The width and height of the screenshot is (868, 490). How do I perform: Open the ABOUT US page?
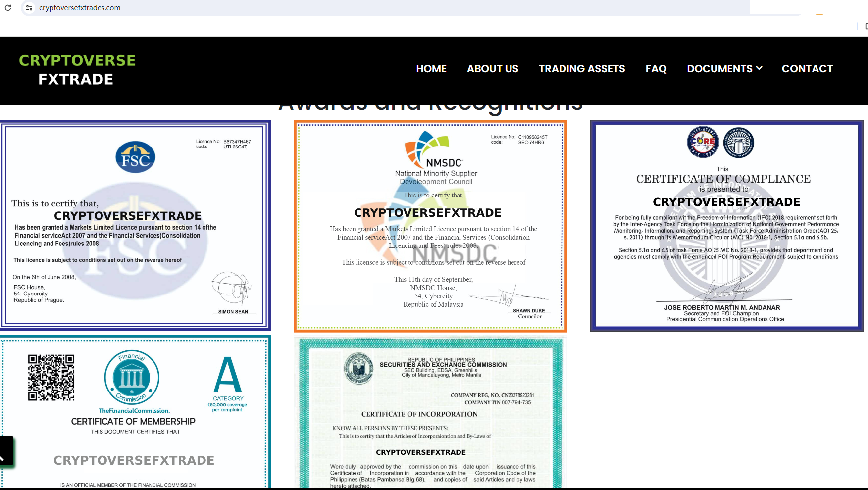[493, 69]
